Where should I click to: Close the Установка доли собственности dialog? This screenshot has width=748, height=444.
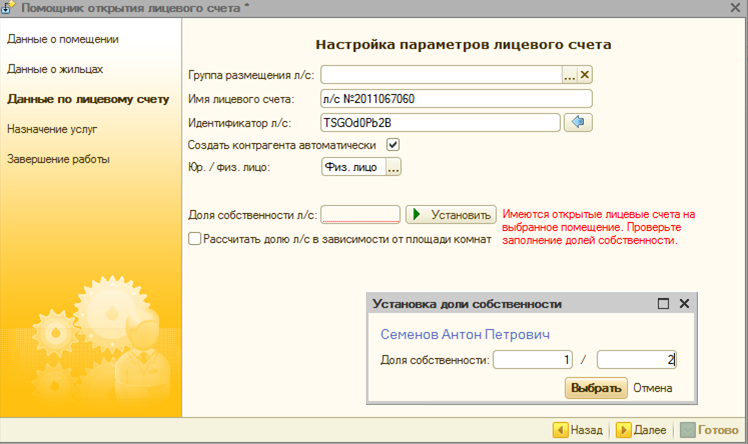685,303
